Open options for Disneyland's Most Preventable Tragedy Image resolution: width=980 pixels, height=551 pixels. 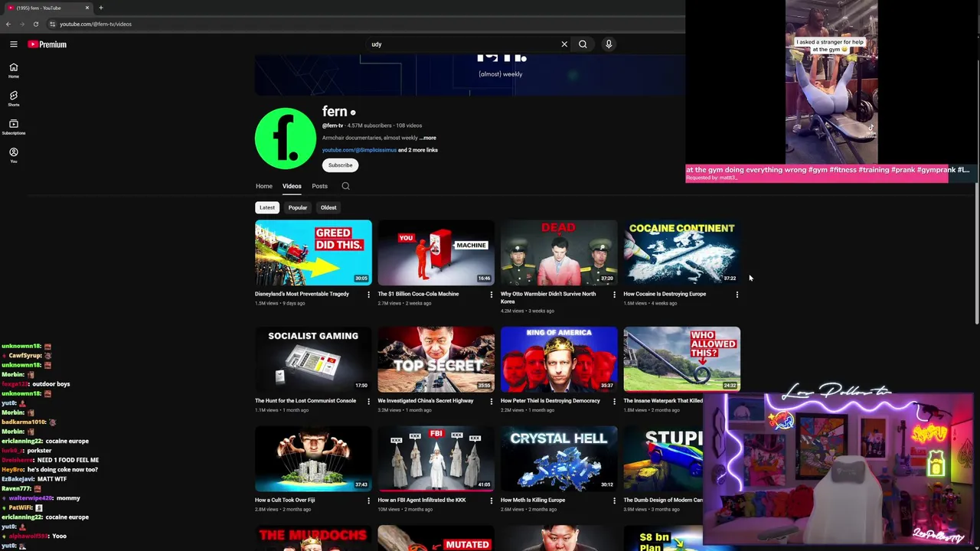(x=368, y=295)
